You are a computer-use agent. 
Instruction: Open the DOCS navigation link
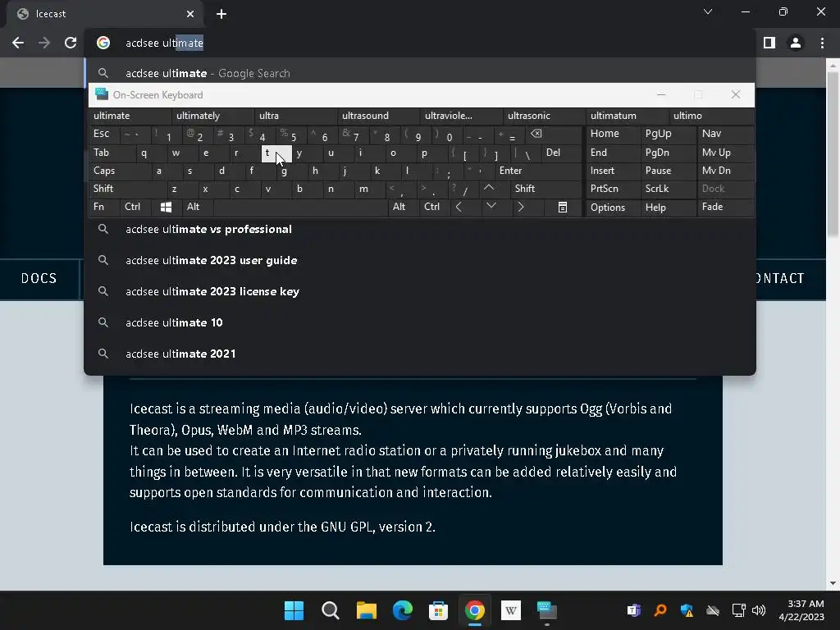click(39, 279)
